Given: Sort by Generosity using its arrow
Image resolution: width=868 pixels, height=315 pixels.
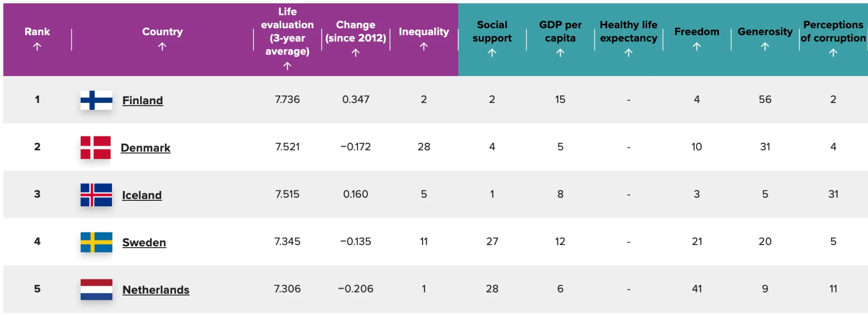Looking at the screenshot, I should pos(765,46).
